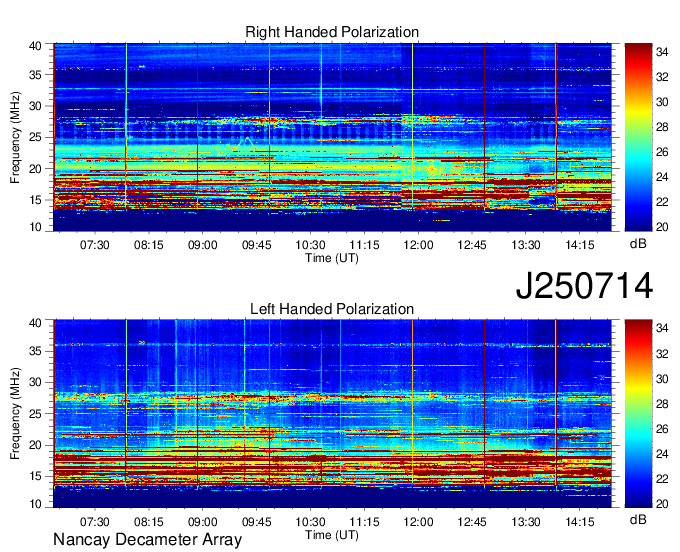Click the right-handed spectrogram plot area
Screen dimensions: 680x552
[333, 137]
